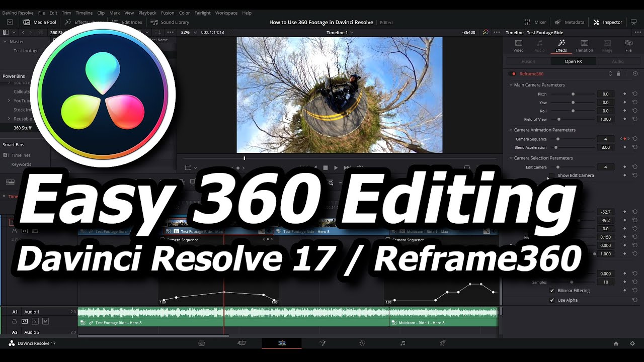
Task: Open the Workspace menu
Action: pyautogui.click(x=226, y=13)
